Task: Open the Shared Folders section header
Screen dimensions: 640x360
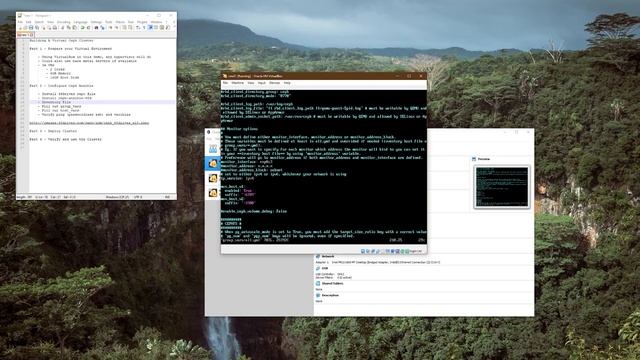Action: pyautogui.click(x=332, y=283)
